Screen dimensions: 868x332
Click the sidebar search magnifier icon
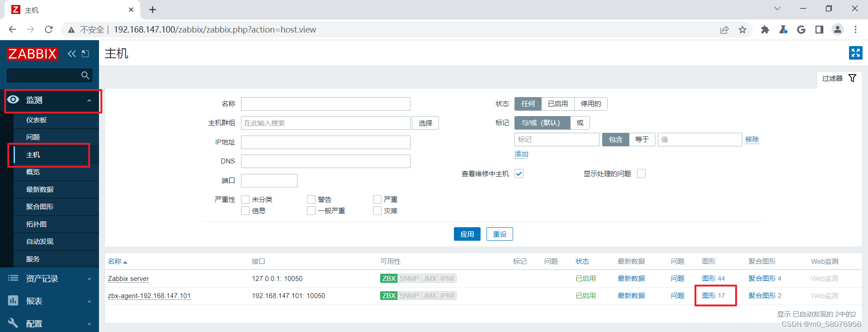(85, 75)
